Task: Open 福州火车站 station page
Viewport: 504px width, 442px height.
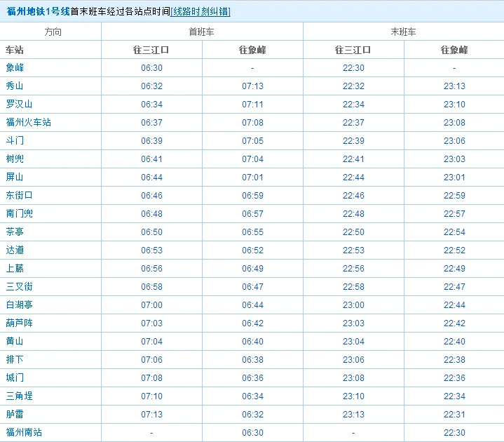Action: coord(28,123)
